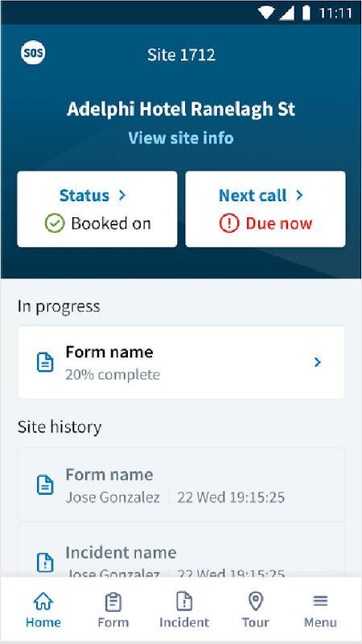Open the Home tab house icon
The width and height of the screenshot is (362, 644).
[43, 601]
